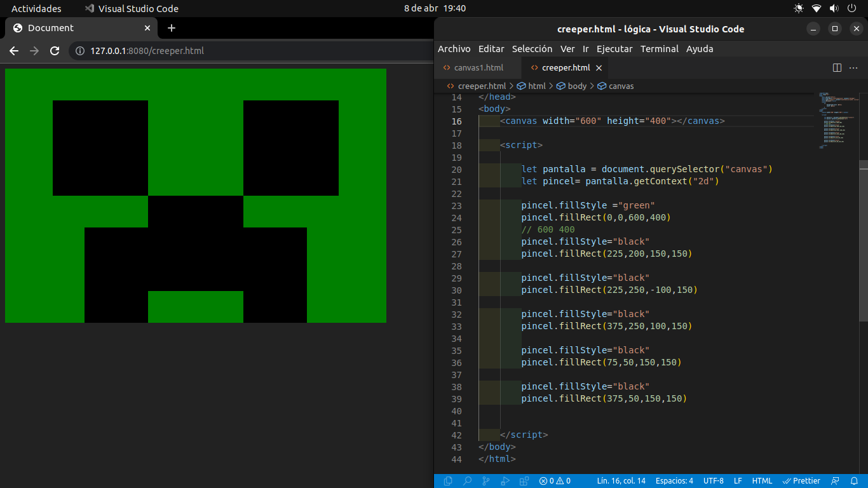Open the Wi-Fi network indicator
Viewport: 868px width, 488px height.
click(x=817, y=8)
